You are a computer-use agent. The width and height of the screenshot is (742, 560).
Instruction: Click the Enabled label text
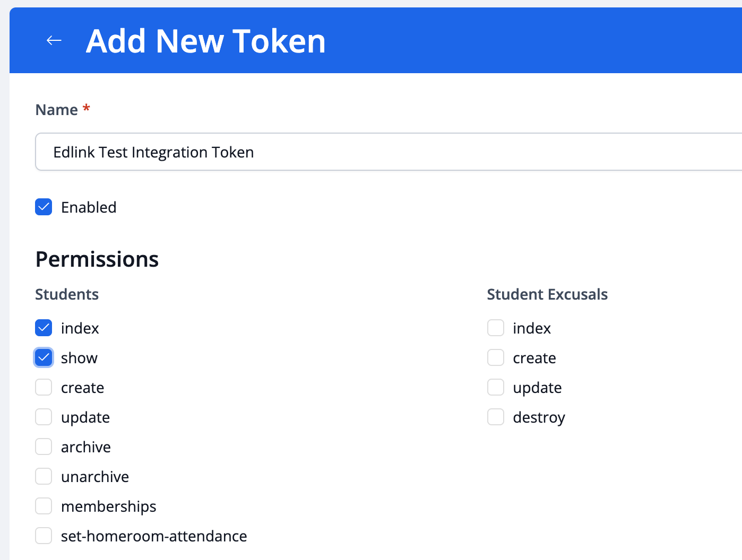pyautogui.click(x=89, y=207)
